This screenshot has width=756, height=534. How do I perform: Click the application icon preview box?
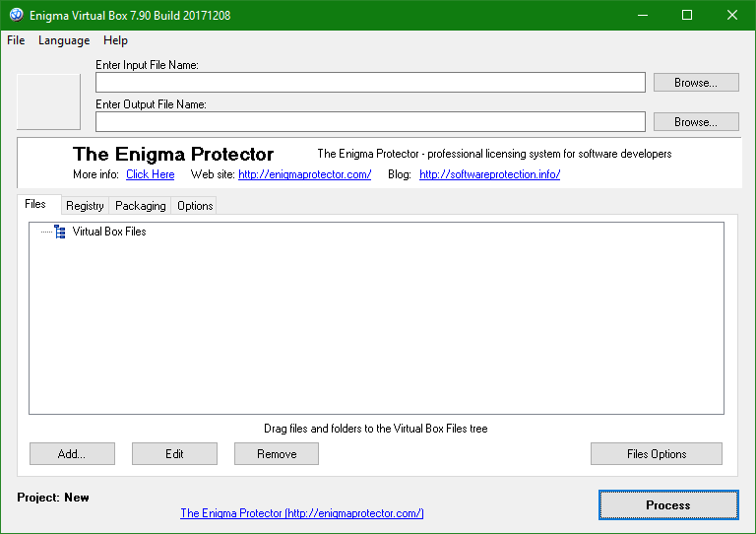click(48, 101)
